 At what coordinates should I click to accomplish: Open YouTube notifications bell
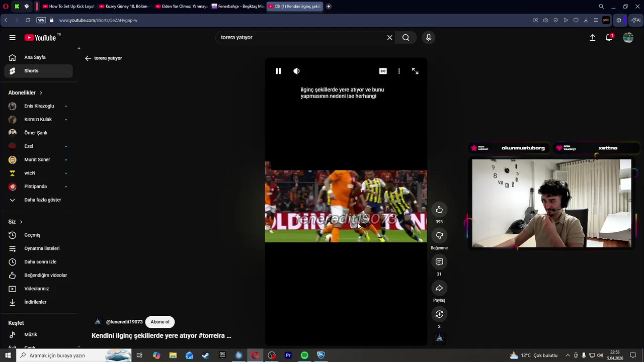pos(609,38)
